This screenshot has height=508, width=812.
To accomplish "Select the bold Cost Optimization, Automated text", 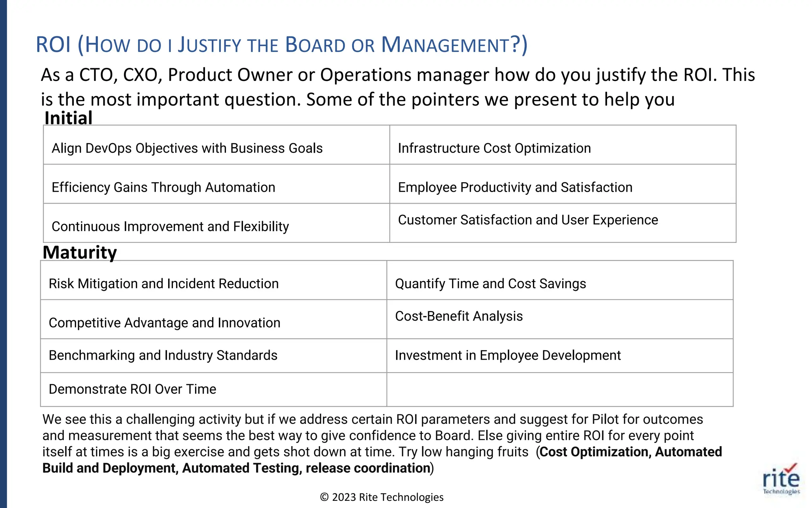I will (631, 452).
